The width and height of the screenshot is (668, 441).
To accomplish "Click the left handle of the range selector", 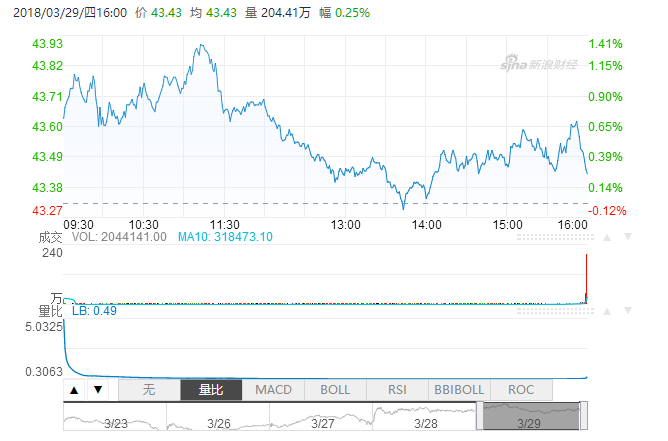I will pyautogui.click(x=480, y=416).
